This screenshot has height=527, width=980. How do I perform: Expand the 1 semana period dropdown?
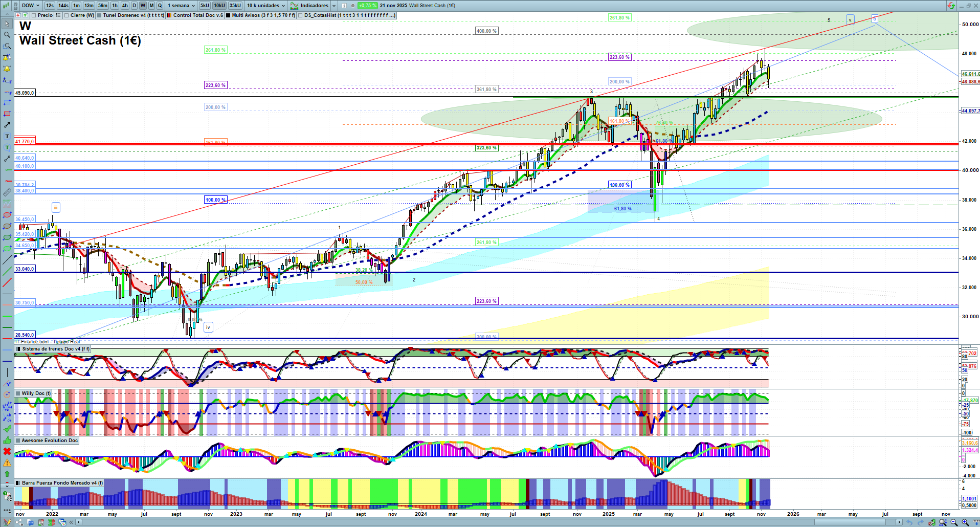[x=181, y=6]
